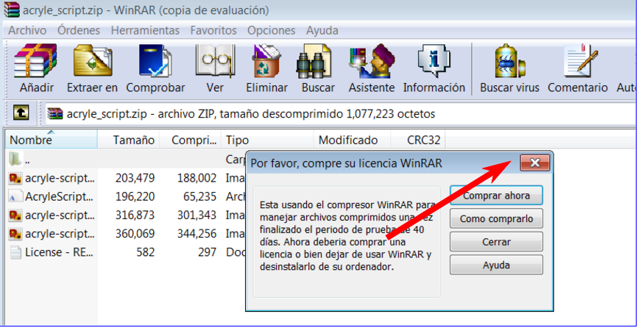The width and height of the screenshot is (644, 328).
Task: Click the size value 360,069
Action: [135, 234]
